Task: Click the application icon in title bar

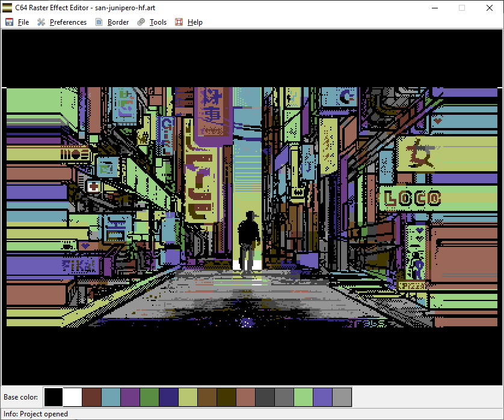Action: (x=7, y=8)
